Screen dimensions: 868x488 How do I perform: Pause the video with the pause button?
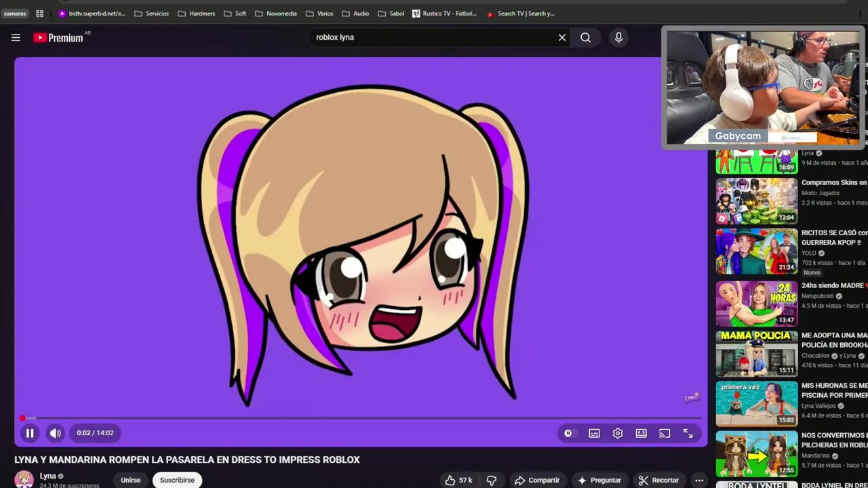[30, 433]
